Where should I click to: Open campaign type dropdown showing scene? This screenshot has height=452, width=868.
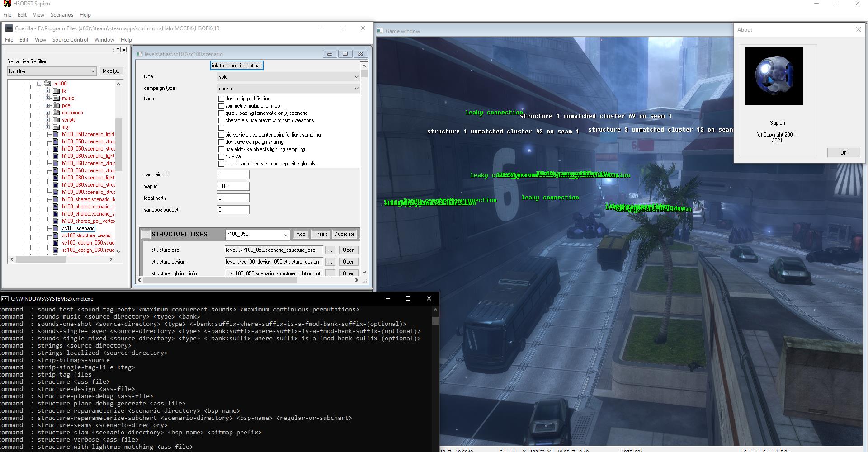pos(288,89)
